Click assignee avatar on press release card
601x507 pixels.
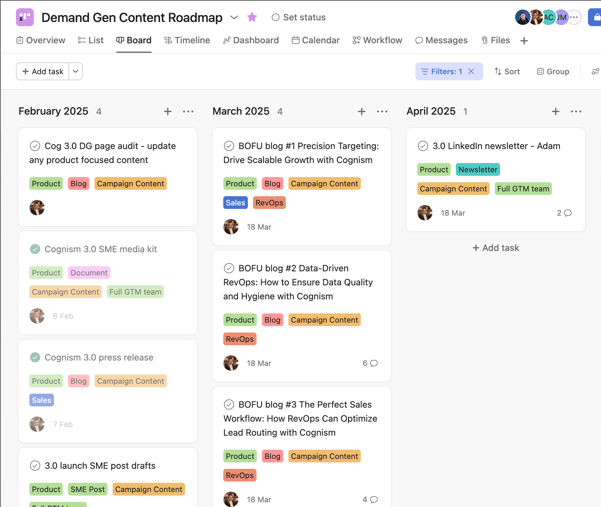[37, 424]
